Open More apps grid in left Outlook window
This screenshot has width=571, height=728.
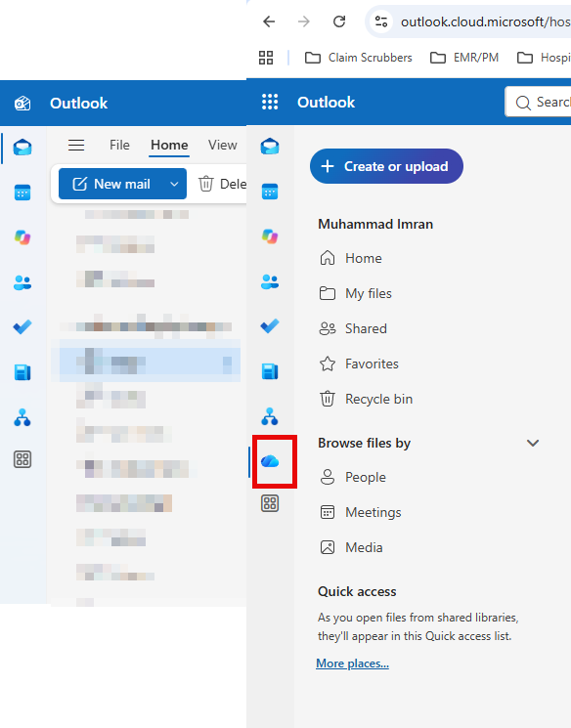[x=22, y=459]
